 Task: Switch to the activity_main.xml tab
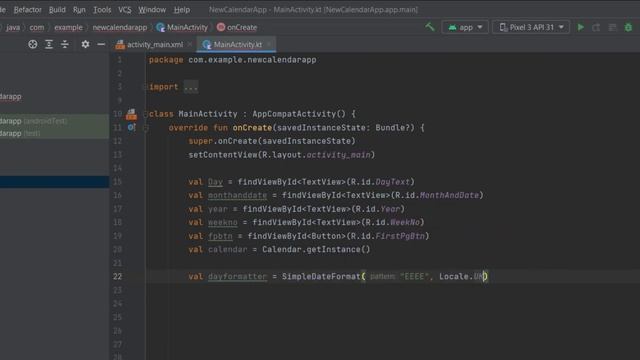click(x=149, y=44)
